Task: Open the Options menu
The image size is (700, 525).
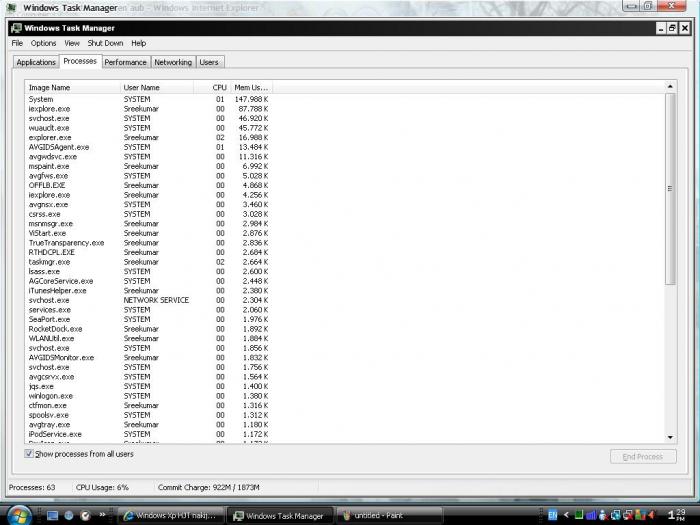Action: (x=43, y=43)
